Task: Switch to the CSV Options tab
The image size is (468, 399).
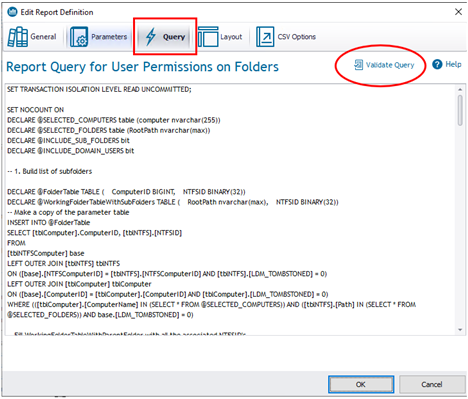Action: click(x=297, y=37)
